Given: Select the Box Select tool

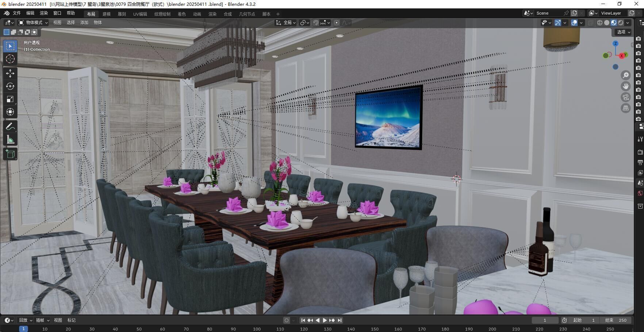Looking at the screenshot, I should coord(10,46).
